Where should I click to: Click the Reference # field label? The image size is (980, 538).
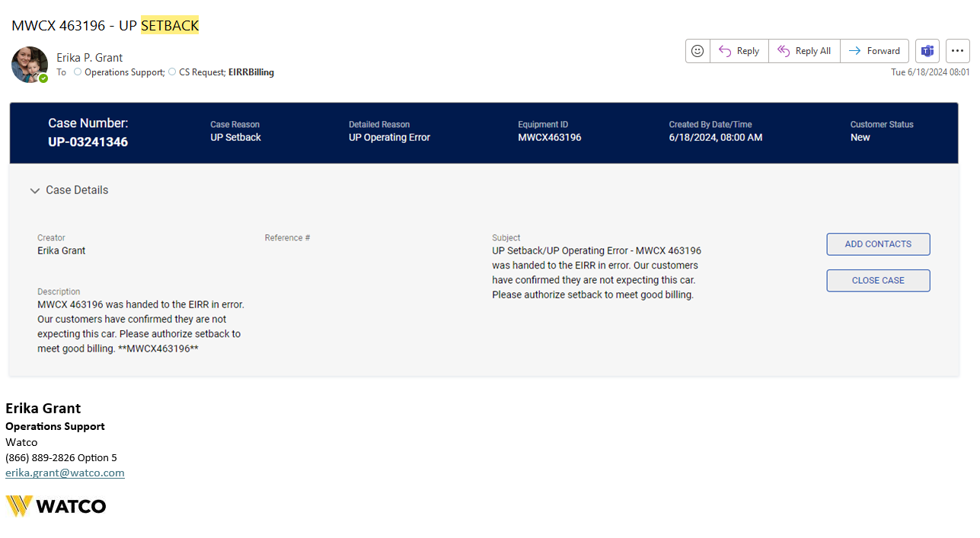pyautogui.click(x=287, y=238)
